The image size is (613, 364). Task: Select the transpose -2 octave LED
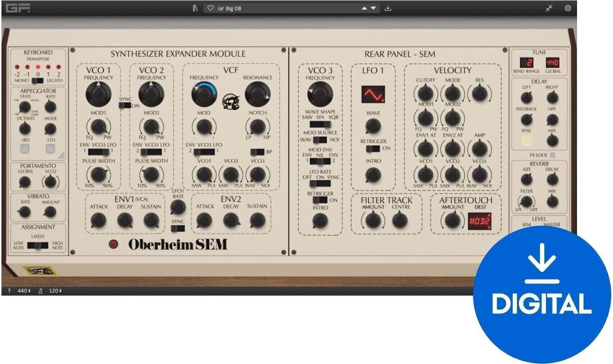(x=17, y=67)
